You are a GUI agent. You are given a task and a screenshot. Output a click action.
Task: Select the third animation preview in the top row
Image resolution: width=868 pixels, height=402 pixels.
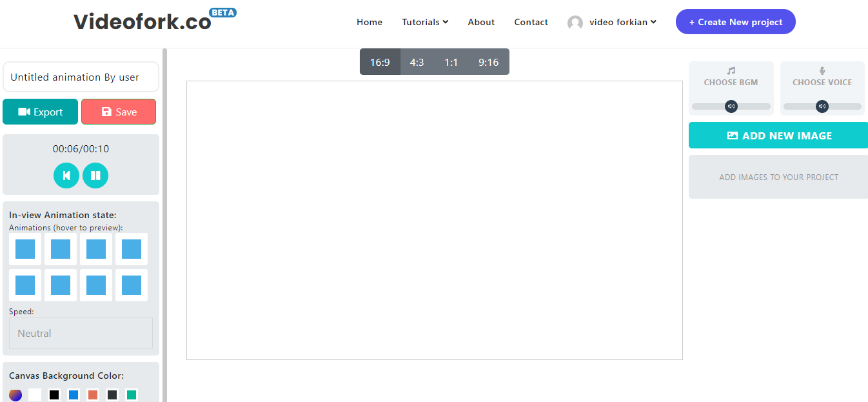pos(96,249)
